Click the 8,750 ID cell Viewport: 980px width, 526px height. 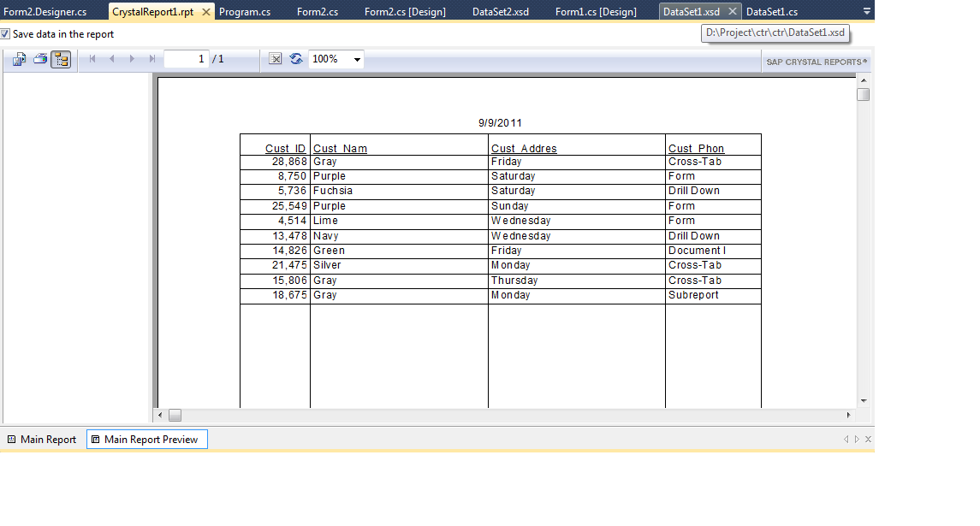[293, 176]
